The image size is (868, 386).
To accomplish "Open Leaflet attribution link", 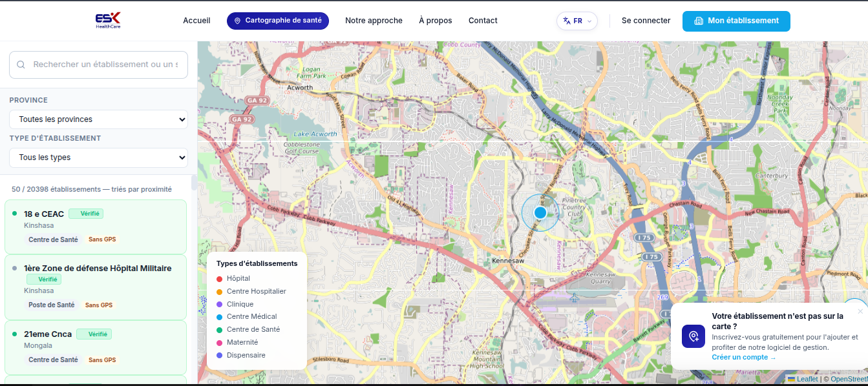I will pos(803,380).
